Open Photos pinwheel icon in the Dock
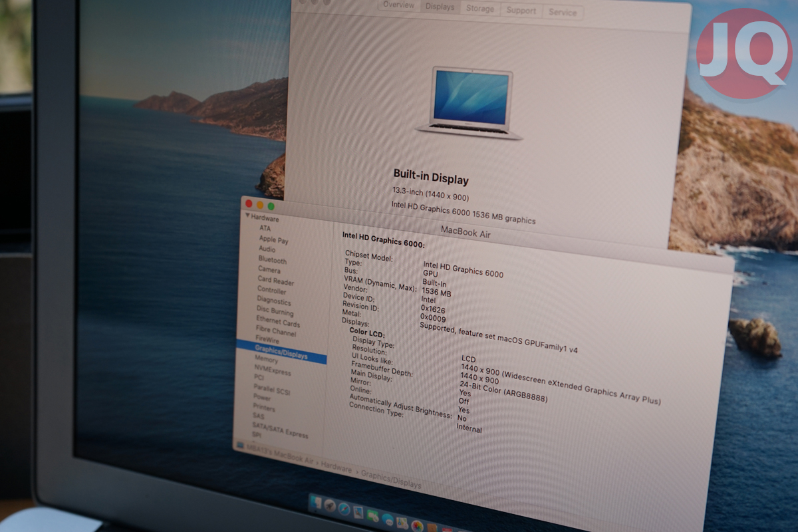 [x=418, y=526]
